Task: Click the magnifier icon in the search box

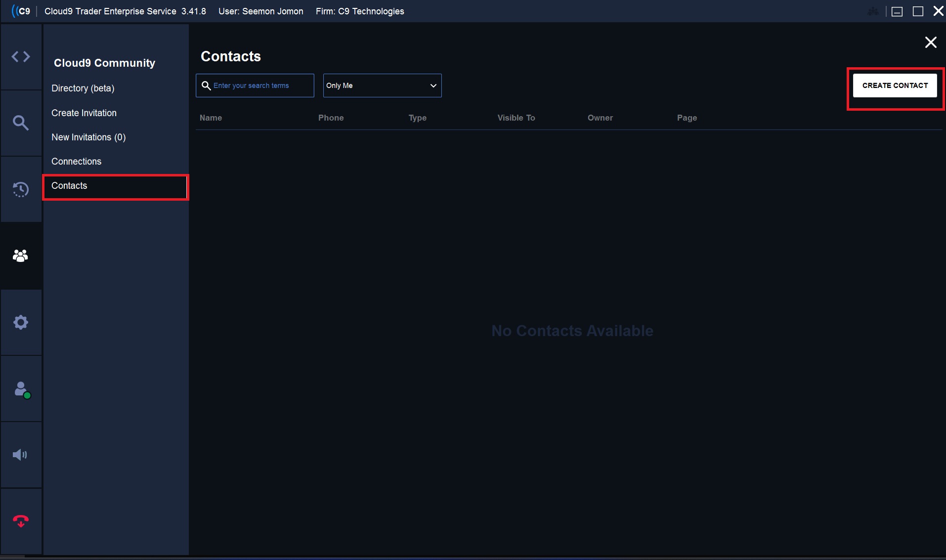Action: click(206, 86)
